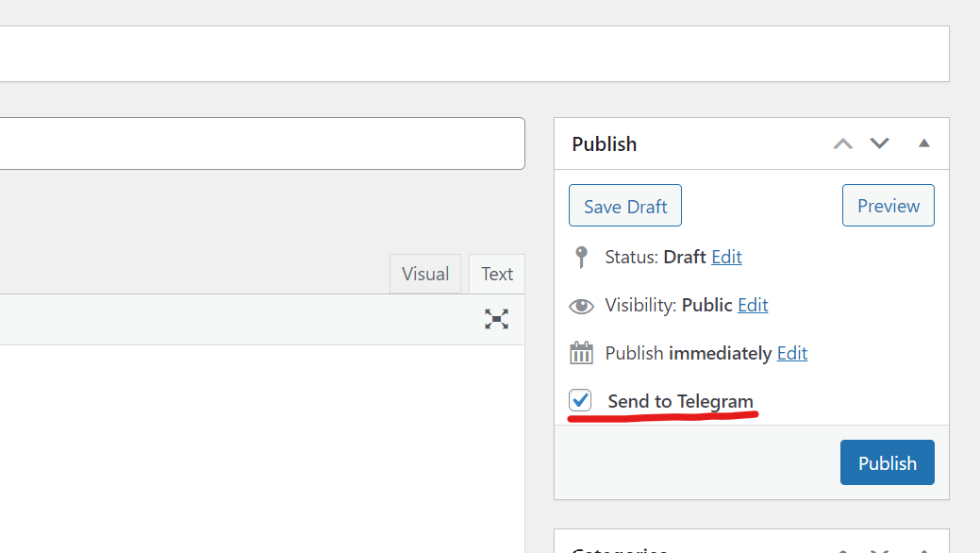
Task: Edit the Public visibility setting
Action: [753, 305]
